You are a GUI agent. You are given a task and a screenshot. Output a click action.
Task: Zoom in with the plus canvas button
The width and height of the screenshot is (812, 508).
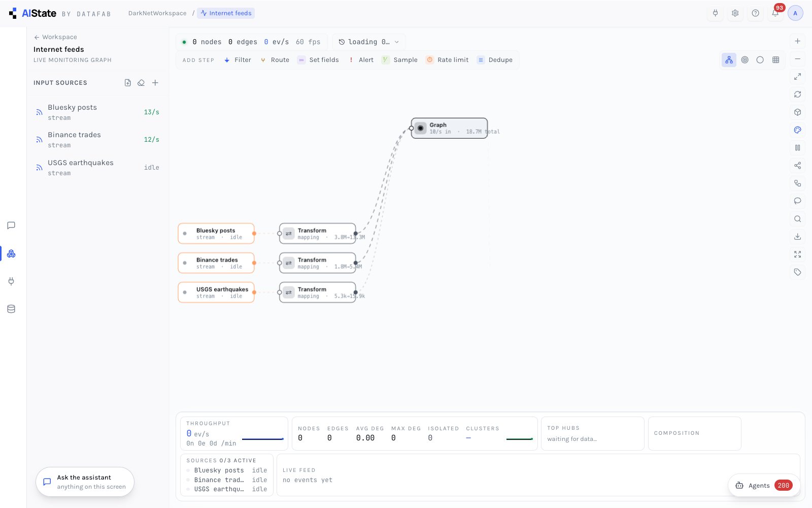tap(797, 41)
